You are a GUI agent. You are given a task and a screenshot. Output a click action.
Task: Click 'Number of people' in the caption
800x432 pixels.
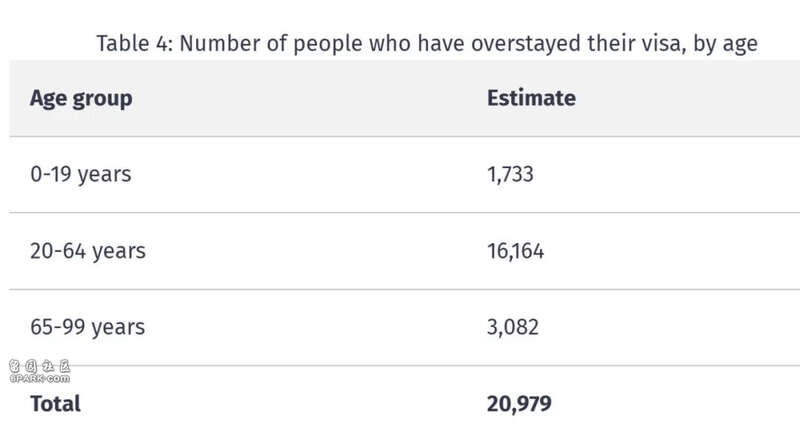click(x=271, y=44)
